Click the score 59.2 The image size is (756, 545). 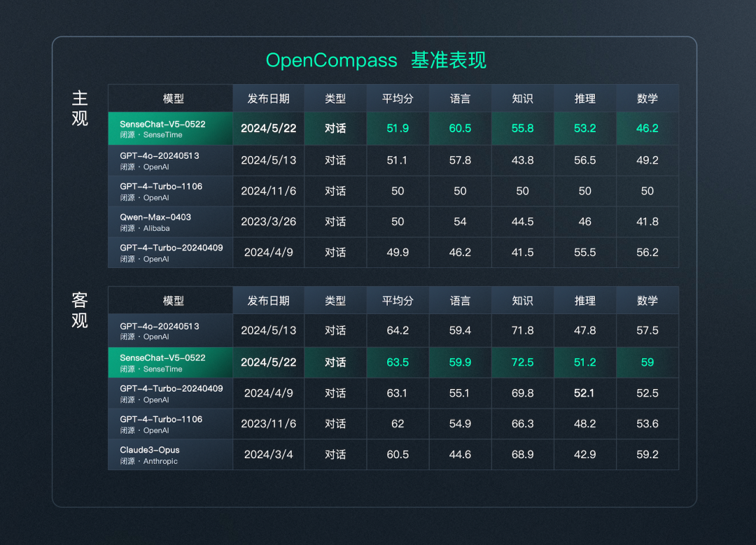[x=647, y=455]
